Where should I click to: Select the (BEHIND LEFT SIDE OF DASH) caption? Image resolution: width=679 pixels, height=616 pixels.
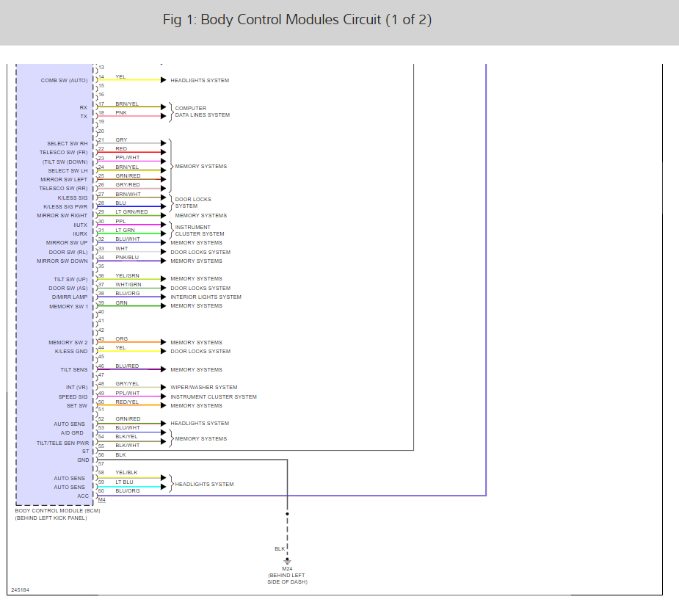pos(287,579)
